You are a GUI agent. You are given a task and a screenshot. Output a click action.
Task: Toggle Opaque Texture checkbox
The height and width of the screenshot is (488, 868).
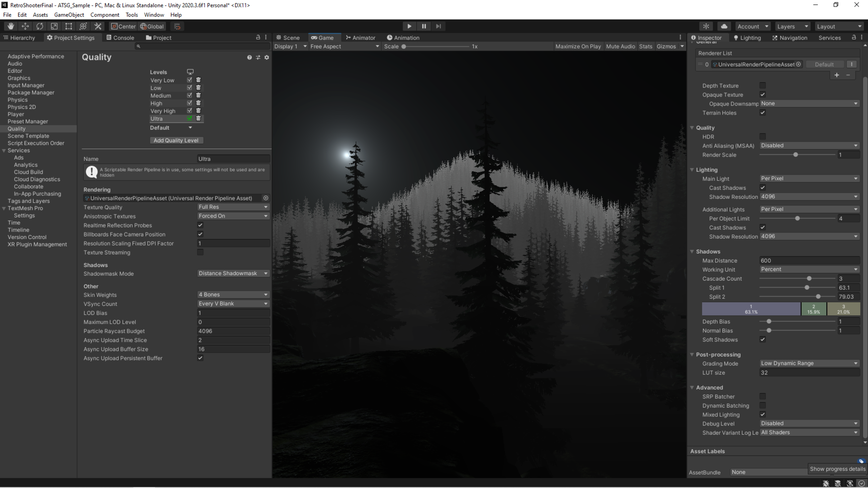(763, 95)
